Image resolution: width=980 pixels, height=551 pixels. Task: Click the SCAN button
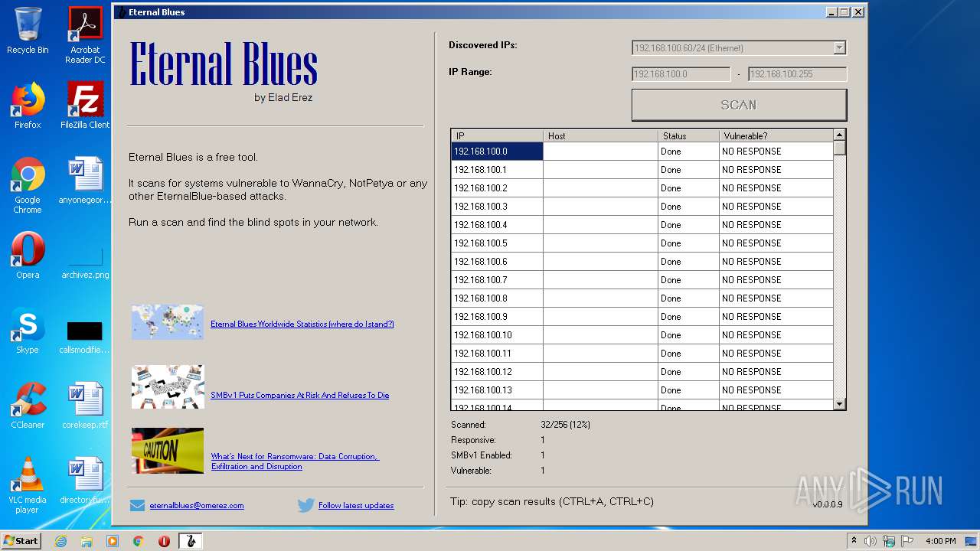[739, 105]
